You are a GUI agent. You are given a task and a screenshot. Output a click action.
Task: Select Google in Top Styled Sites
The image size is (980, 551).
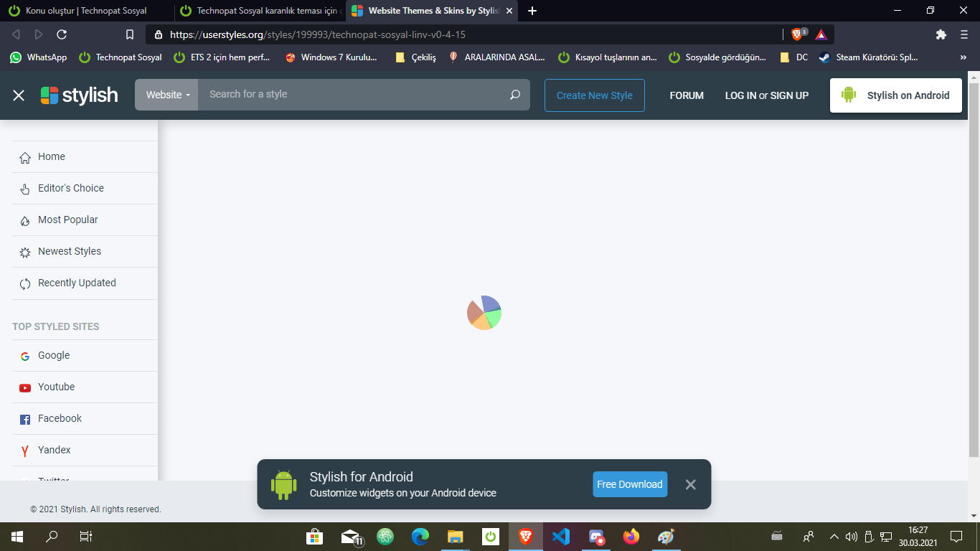(x=85, y=355)
